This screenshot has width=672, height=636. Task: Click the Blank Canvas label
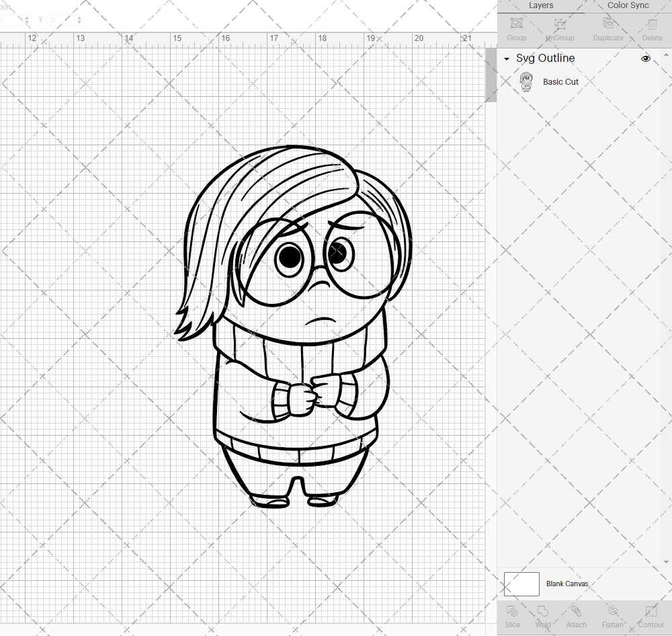click(567, 584)
